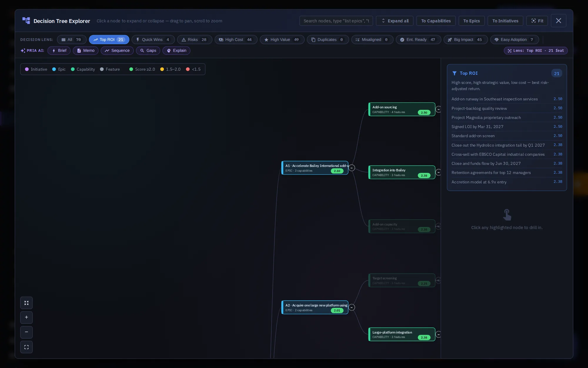The image size is (588, 368).
Task: Enable the Risks lens filter
Action: coord(194,40)
